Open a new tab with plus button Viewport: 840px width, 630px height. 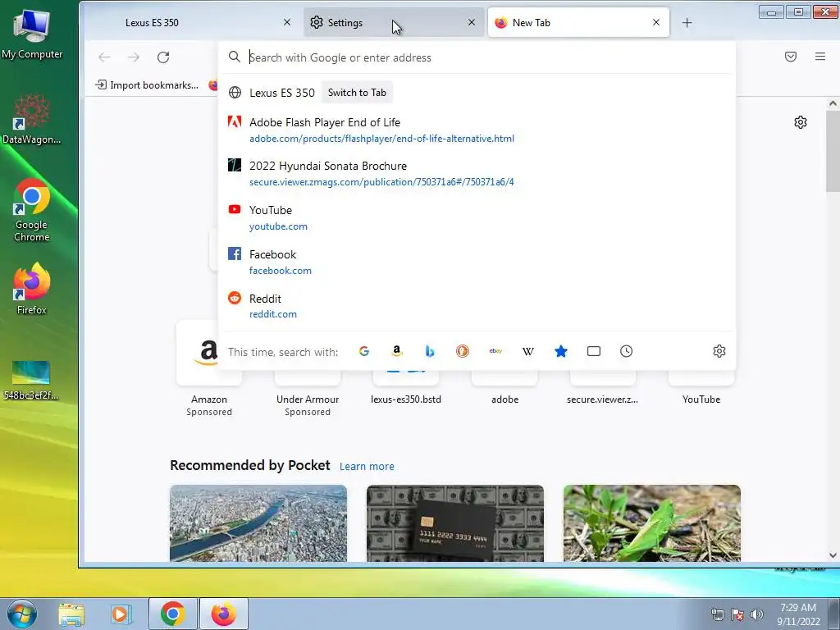(687, 22)
